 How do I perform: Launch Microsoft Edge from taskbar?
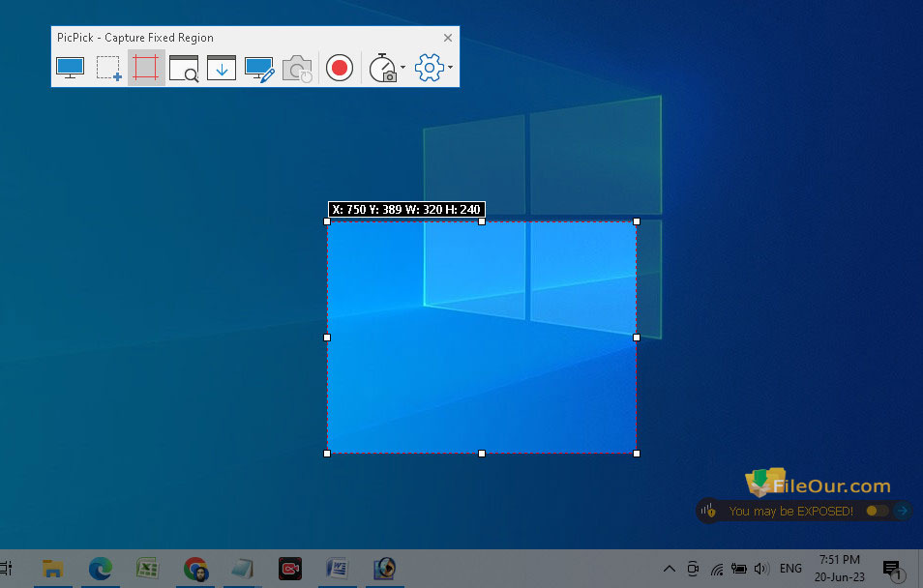(101, 569)
